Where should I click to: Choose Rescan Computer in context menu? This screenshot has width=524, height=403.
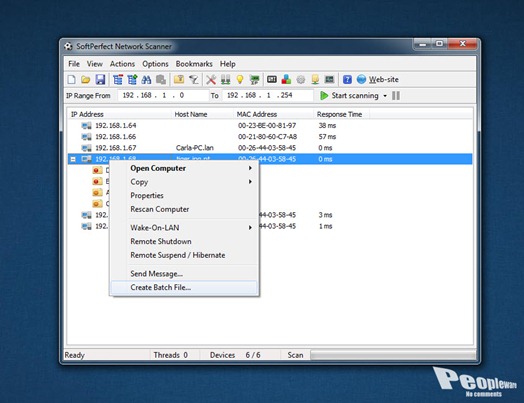(x=184, y=209)
